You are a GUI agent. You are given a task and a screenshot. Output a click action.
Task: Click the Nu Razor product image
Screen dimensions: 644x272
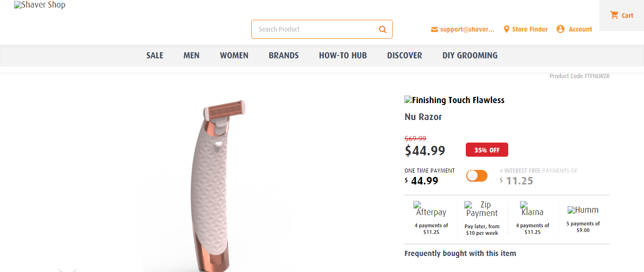(217, 184)
